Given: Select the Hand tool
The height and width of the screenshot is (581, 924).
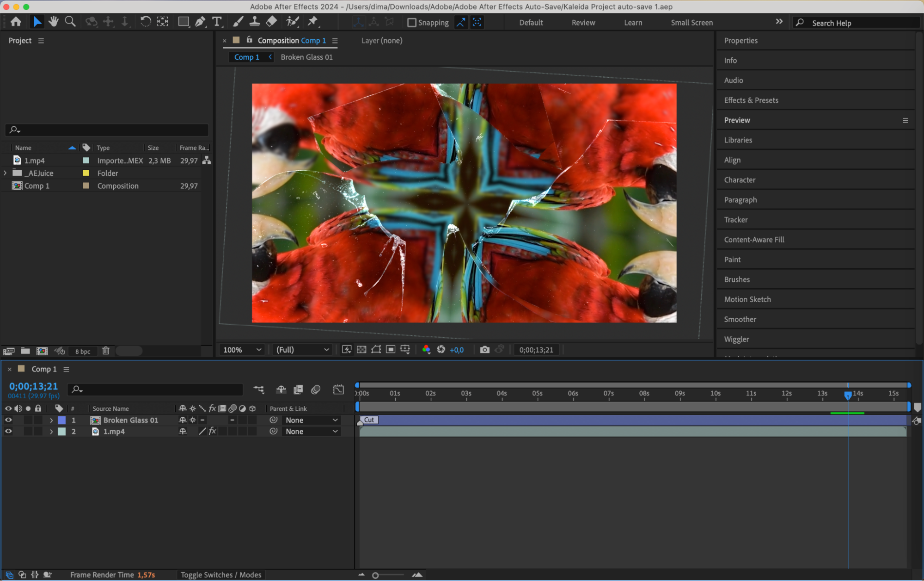Looking at the screenshot, I should tap(54, 21).
